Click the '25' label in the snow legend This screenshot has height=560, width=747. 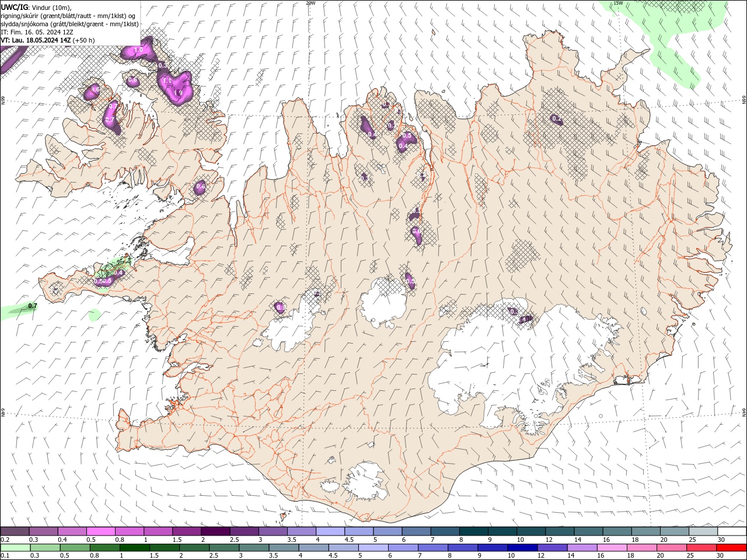coord(692,540)
